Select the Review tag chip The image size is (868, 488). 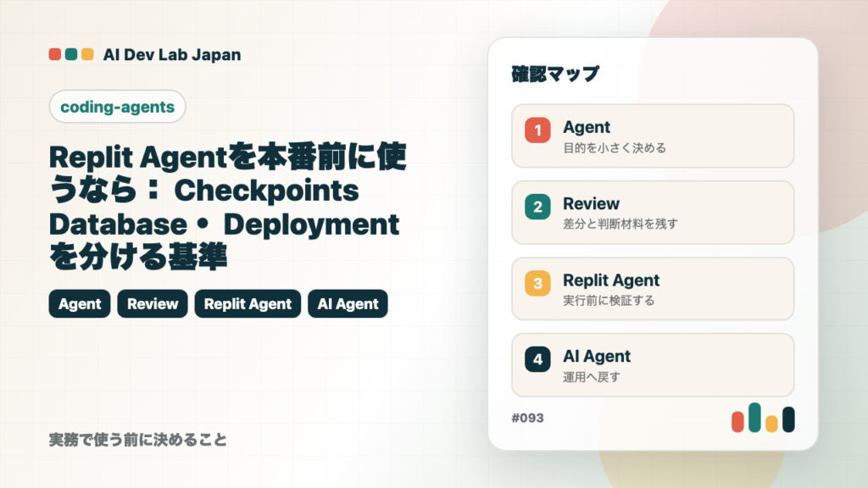click(153, 304)
